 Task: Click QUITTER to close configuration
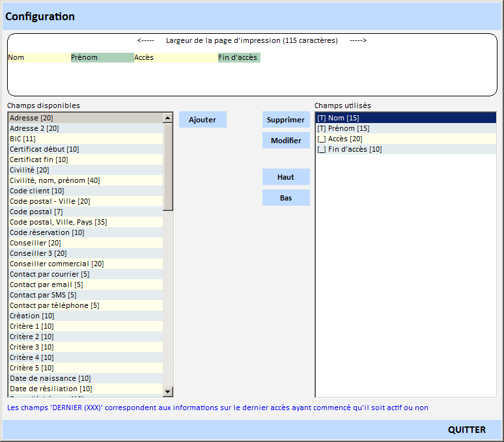[466, 430]
